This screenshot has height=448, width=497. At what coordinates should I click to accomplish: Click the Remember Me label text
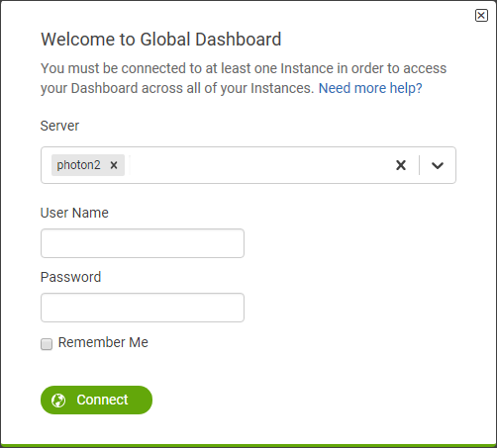(103, 342)
